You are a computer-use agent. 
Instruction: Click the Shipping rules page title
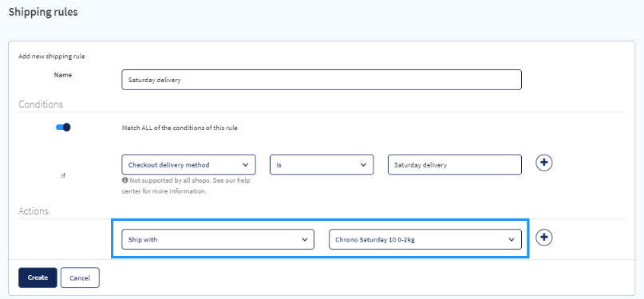pyautogui.click(x=43, y=12)
